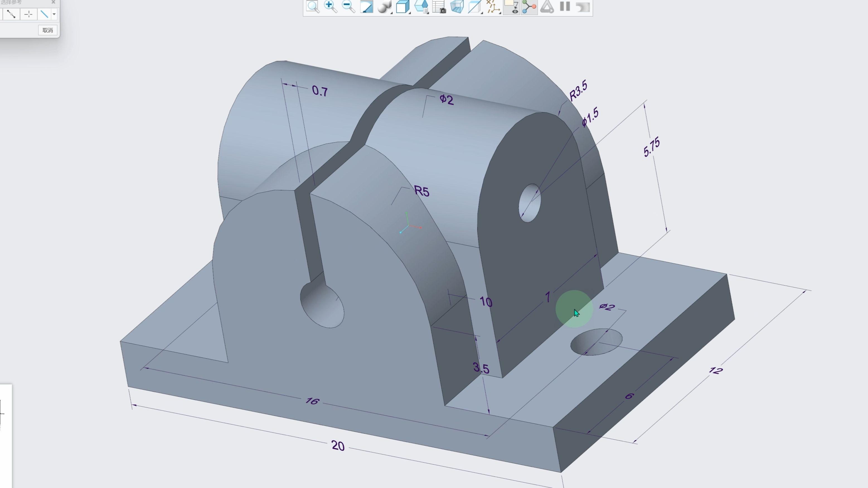Image resolution: width=868 pixels, height=488 pixels.
Task: Select the midpoint reference icon
Action: (11, 14)
